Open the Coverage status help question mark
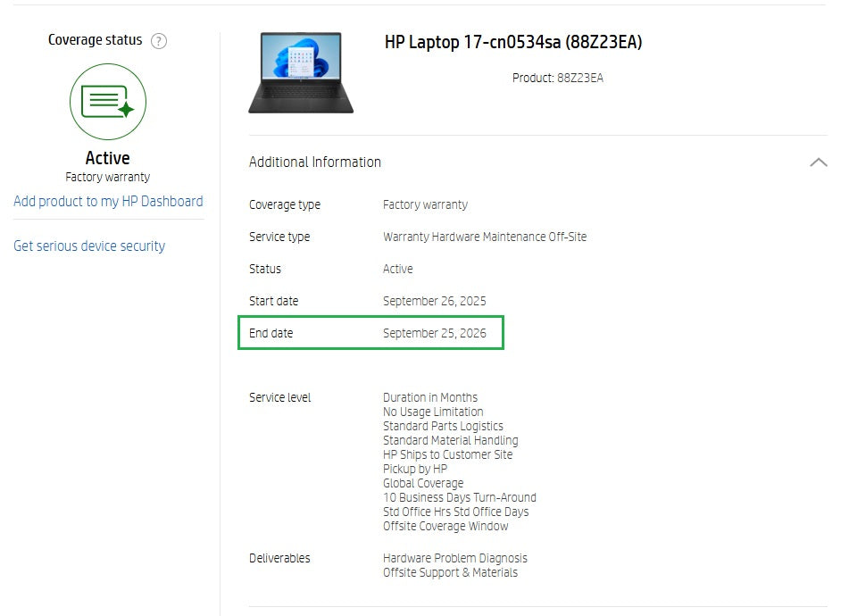 pyautogui.click(x=159, y=40)
